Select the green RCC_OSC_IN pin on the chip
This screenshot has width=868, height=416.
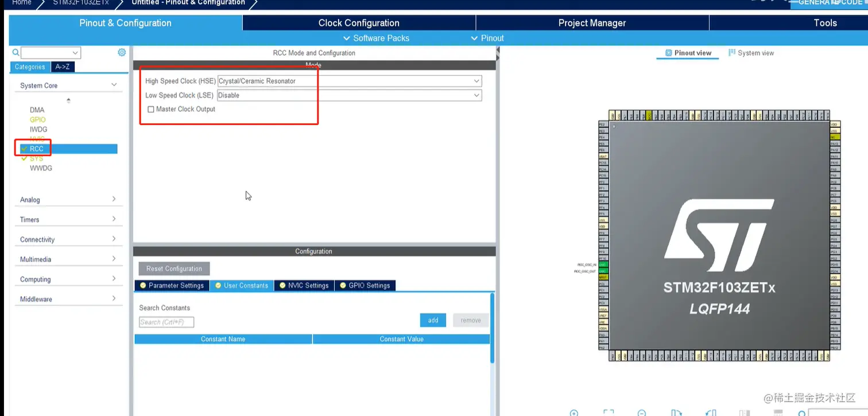tap(603, 265)
